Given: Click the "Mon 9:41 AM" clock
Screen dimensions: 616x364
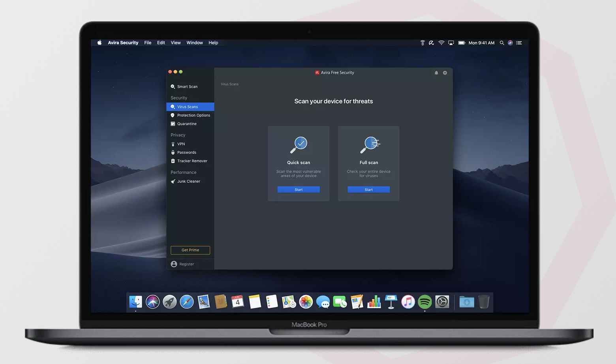Looking at the screenshot, I should (x=481, y=43).
